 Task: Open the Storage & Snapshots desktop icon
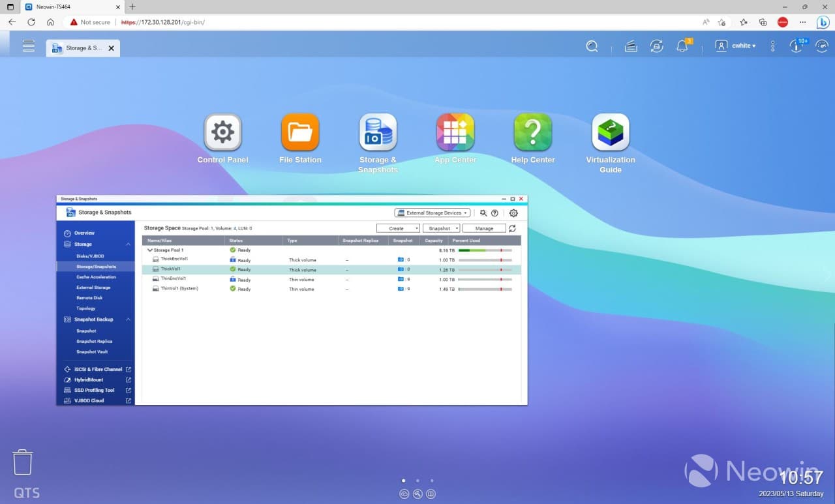tap(378, 132)
